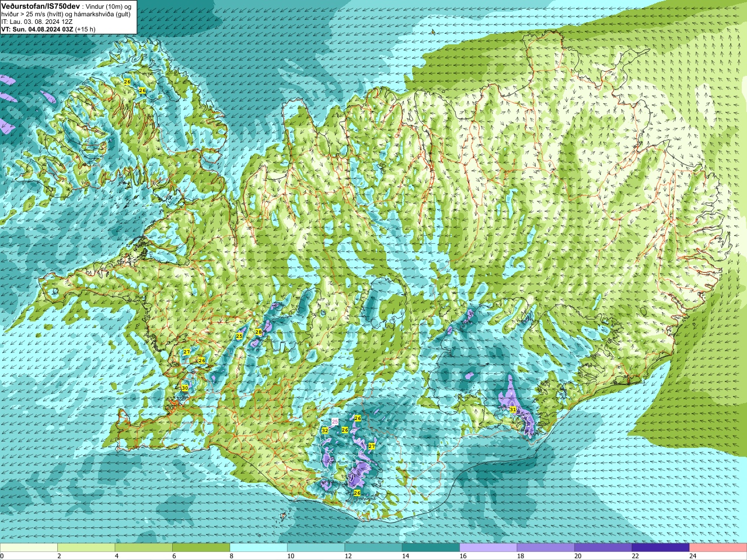Image resolution: width=747 pixels, height=560 pixels.
Task: Pick the pink above-24 m/s legend swatch
Action: click(718, 548)
